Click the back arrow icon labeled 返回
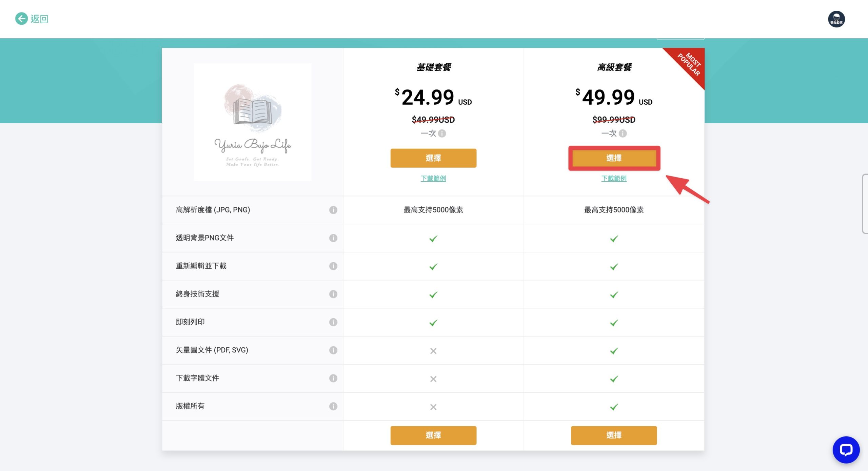Screen dimensions: 868x471 21,19
